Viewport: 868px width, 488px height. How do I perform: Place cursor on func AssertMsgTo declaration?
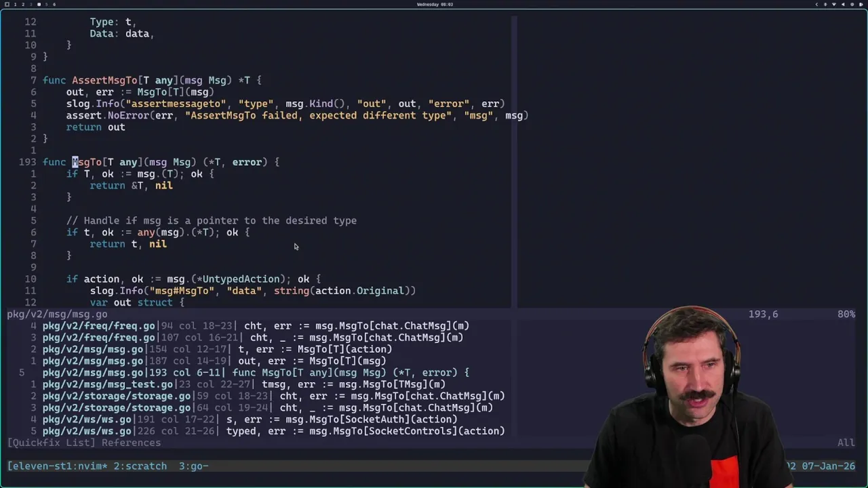pyautogui.click(x=152, y=81)
